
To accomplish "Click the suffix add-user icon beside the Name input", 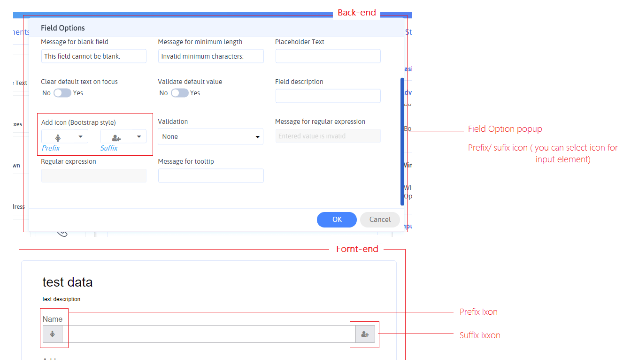I will 364,334.
